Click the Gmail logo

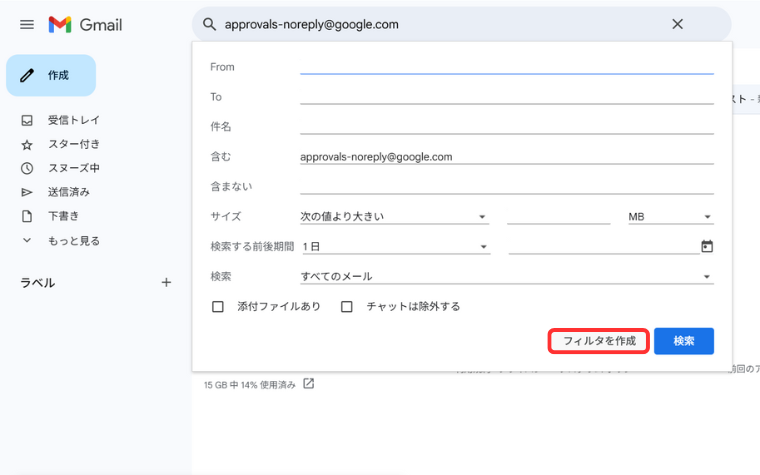coord(85,24)
